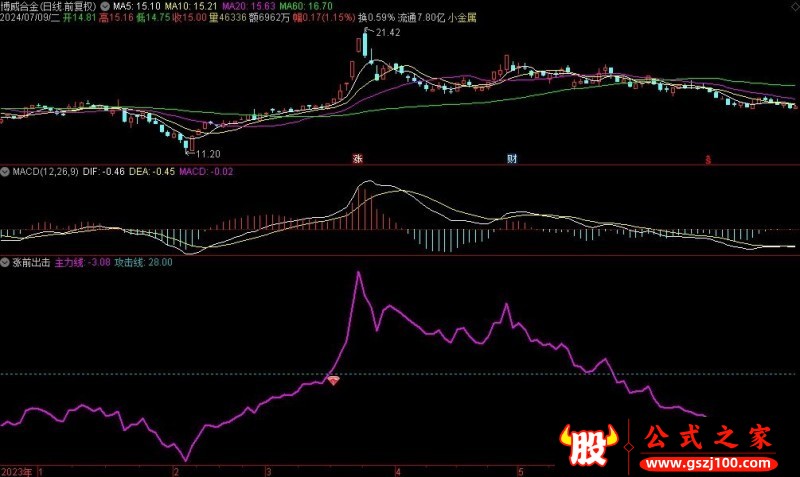This screenshot has width=800, height=477.
Task: Click the 主力线: -3.08 value
Action: [83, 262]
